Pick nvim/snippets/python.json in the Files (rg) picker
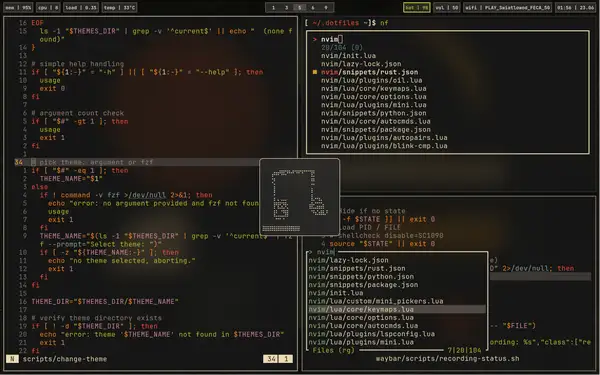600x375 pixels. (361, 277)
